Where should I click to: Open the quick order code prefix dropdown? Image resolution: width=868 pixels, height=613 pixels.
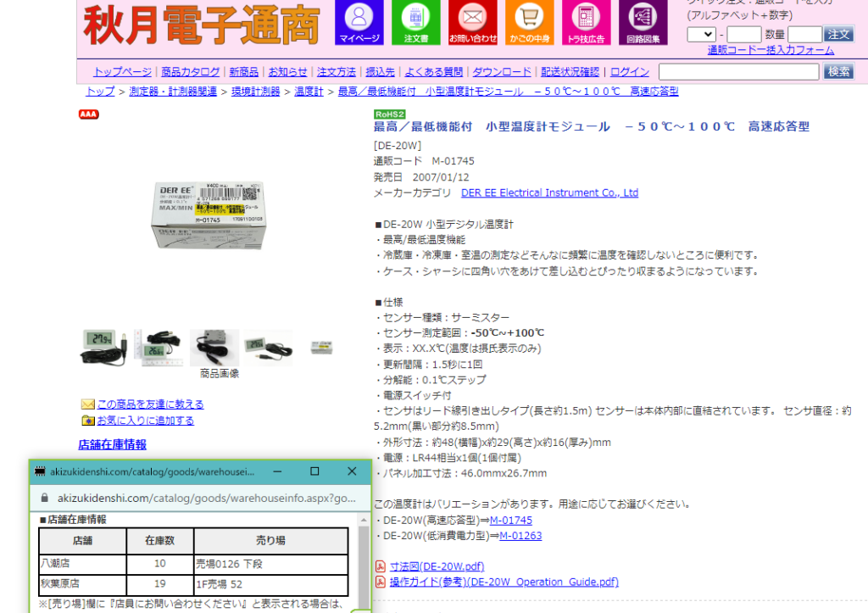[x=701, y=34]
